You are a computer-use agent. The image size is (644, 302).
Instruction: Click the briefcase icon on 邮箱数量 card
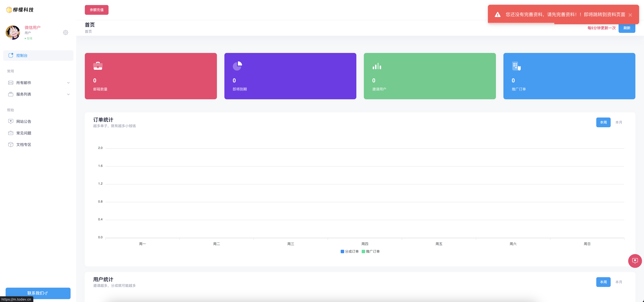click(x=98, y=66)
